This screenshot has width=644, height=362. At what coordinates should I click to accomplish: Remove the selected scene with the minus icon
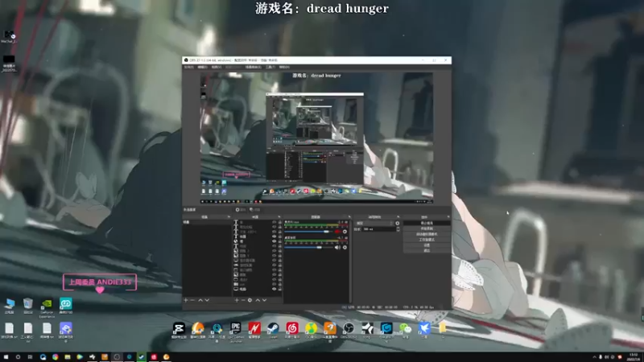(x=192, y=300)
